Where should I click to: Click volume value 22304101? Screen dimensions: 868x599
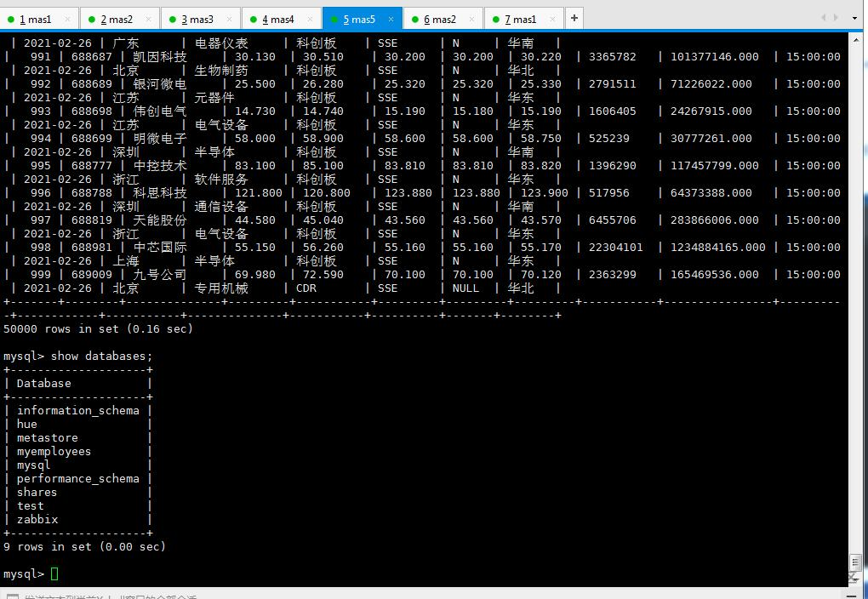point(615,247)
